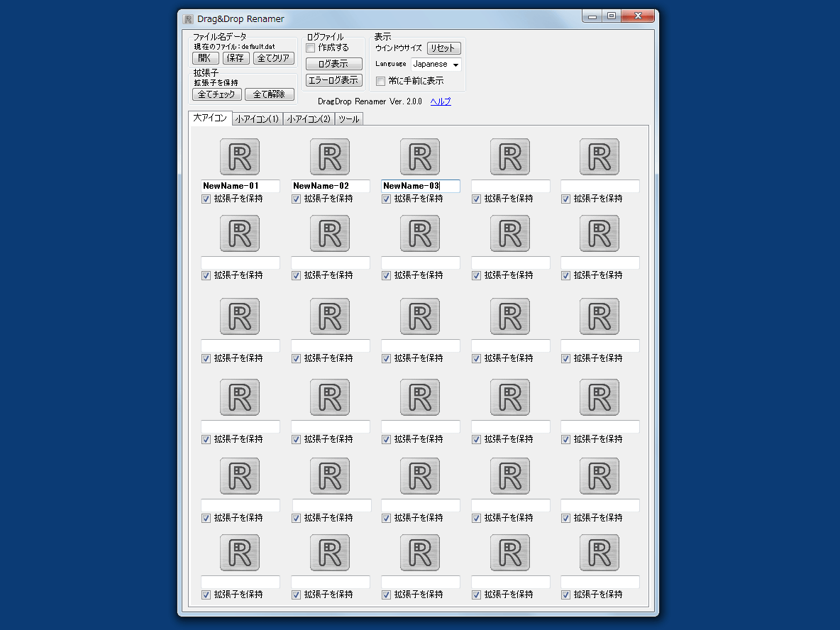Viewport: 840px width, 630px height.
Task: Click the R drop icon above NewName-03
Action: pyautogui.click(x=419, y=157)
